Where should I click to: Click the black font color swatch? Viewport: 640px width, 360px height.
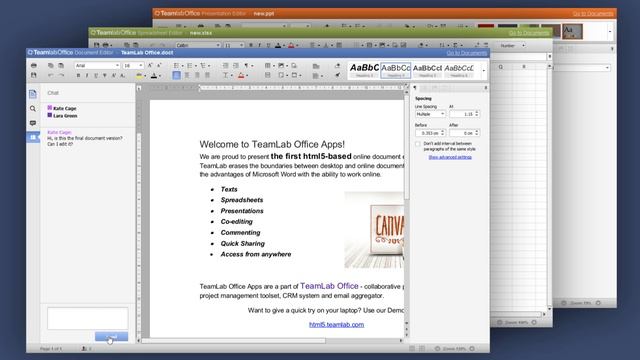(x=153, y=76)
